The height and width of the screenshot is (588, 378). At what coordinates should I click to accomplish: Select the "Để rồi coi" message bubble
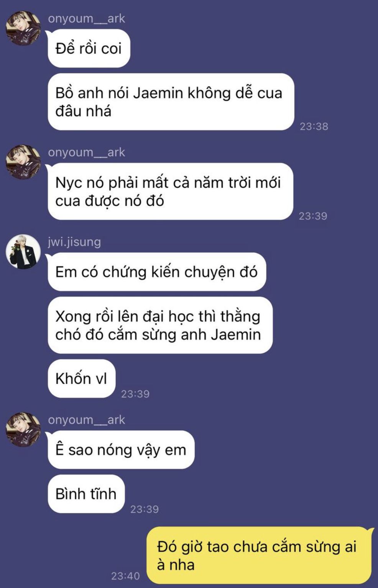pyautogui.click(x=89, y=48)
